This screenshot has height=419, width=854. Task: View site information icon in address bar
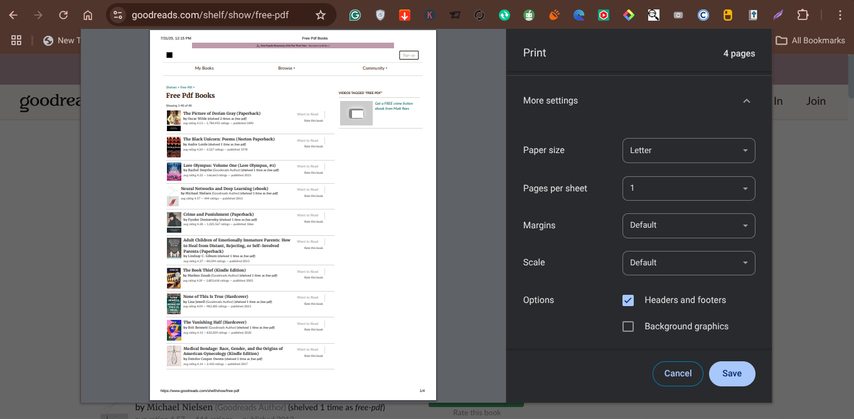(118, 15)
